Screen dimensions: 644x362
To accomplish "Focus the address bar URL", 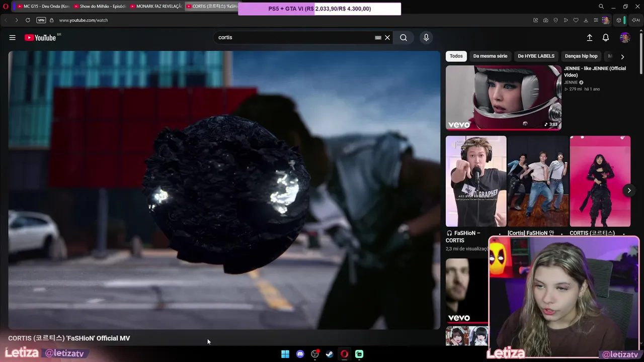I will (x=84, y=20).
